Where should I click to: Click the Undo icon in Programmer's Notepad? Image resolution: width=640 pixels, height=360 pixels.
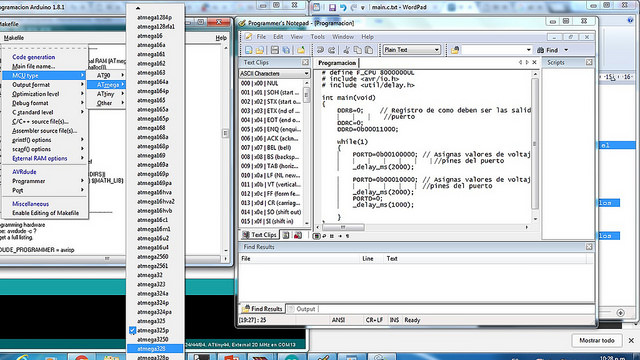(320, 50)
